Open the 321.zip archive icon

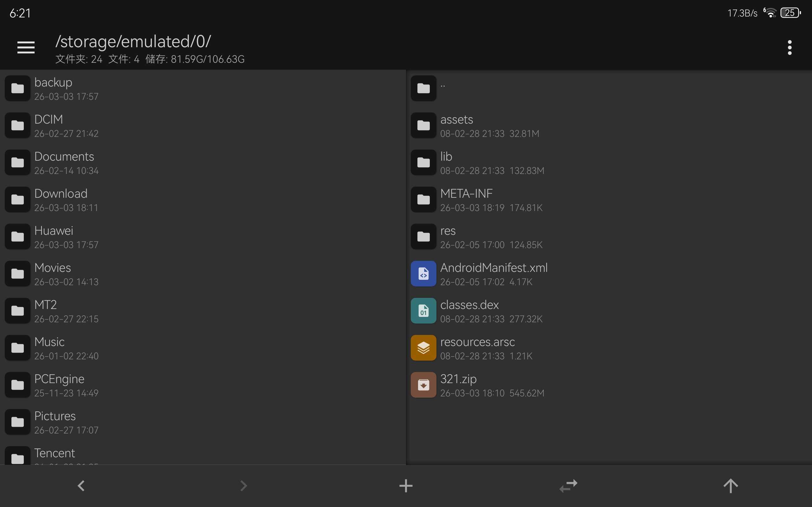(423, 385)
